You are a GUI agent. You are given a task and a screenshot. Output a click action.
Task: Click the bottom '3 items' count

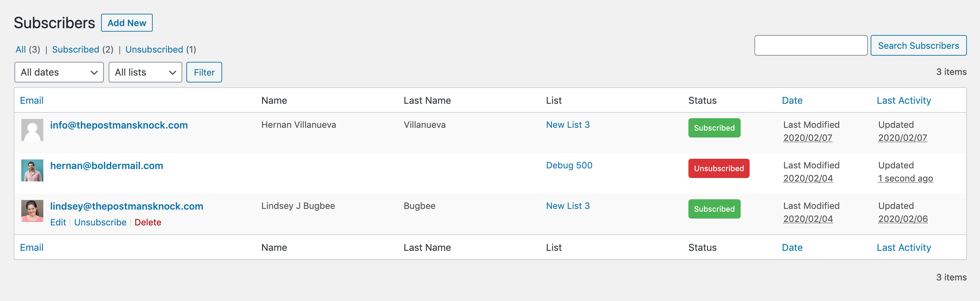coord(951,277)
